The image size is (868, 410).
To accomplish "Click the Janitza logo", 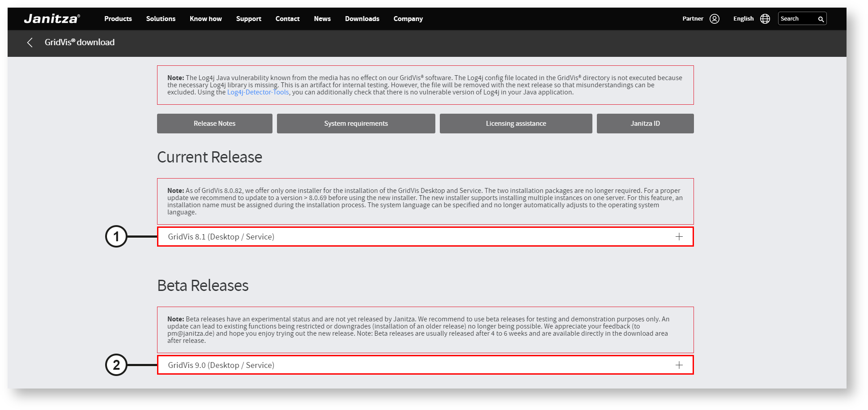I will (52, 19).
